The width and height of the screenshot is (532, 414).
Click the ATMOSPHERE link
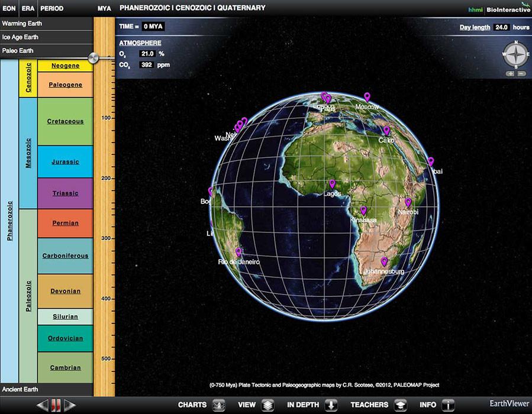tap(140, 43)
